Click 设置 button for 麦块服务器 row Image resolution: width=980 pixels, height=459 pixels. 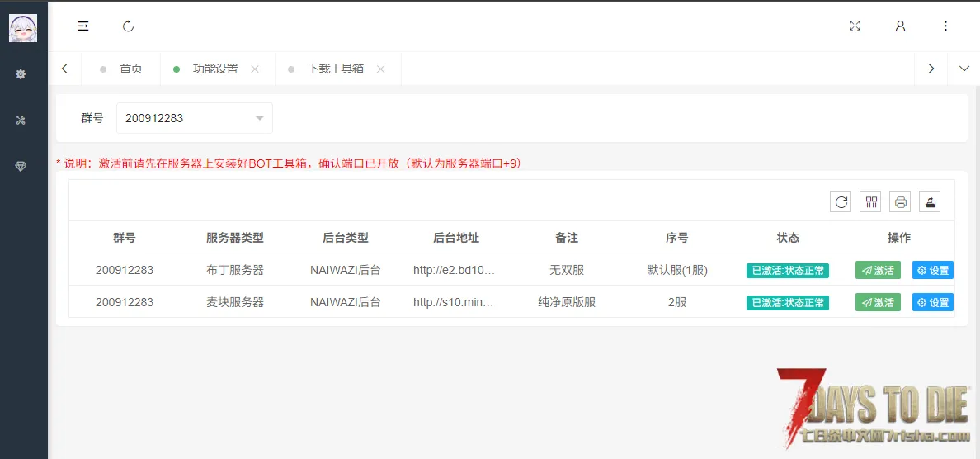(932, 303)
